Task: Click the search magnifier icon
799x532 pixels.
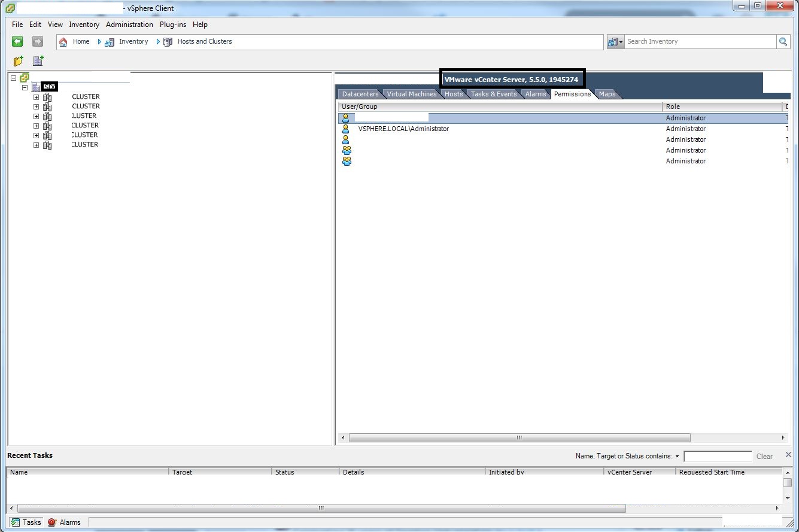Action: (783, 41)
